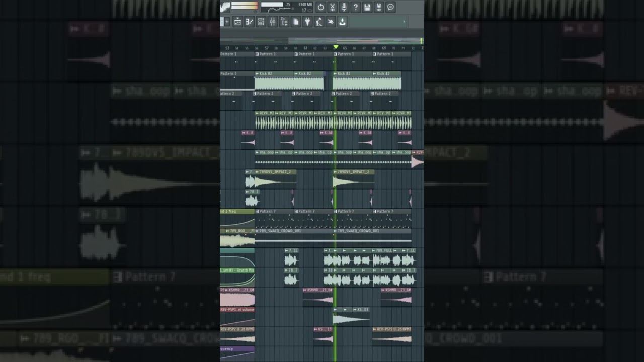Open the tempo tapper icon

click(319, 22)
